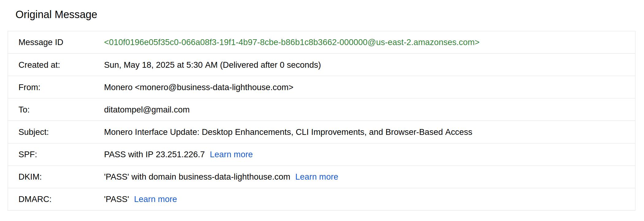The height and width of the screenshot is (221, 644).
Task: Click the Message ID row label
Action: (x=41, y=42)
